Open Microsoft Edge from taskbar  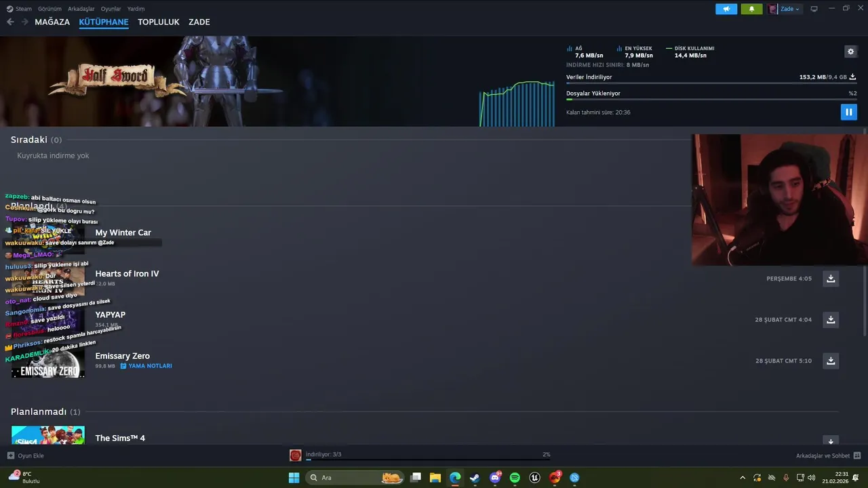click(455, 477)
